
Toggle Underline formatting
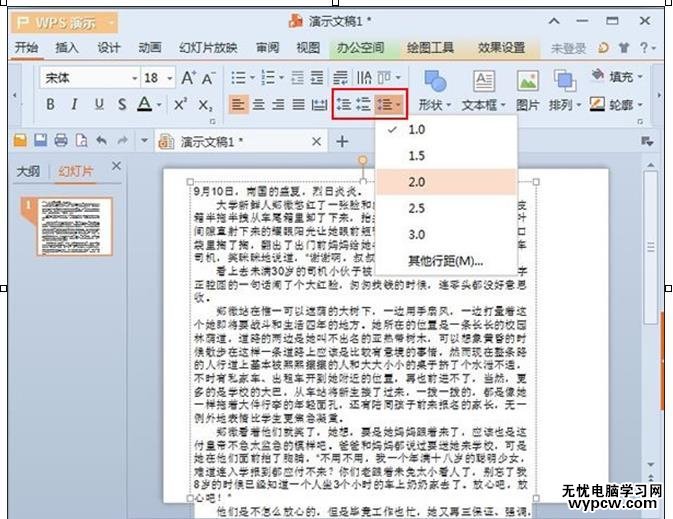click(99, 104)
